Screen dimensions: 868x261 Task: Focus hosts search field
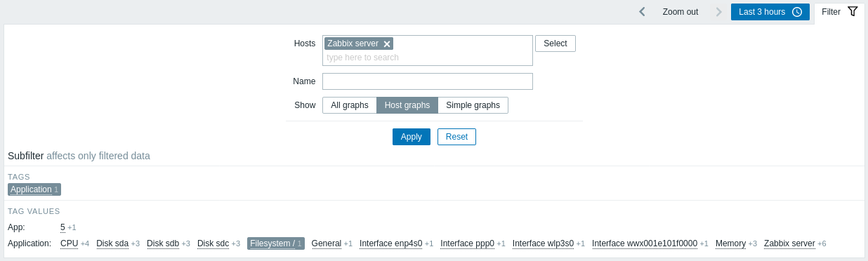point(428,58)
